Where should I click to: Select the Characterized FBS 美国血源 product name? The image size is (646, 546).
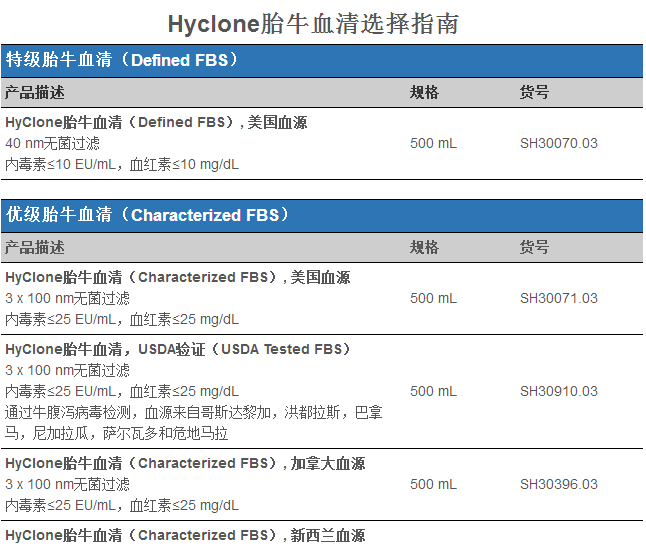(x=178, y=277)
